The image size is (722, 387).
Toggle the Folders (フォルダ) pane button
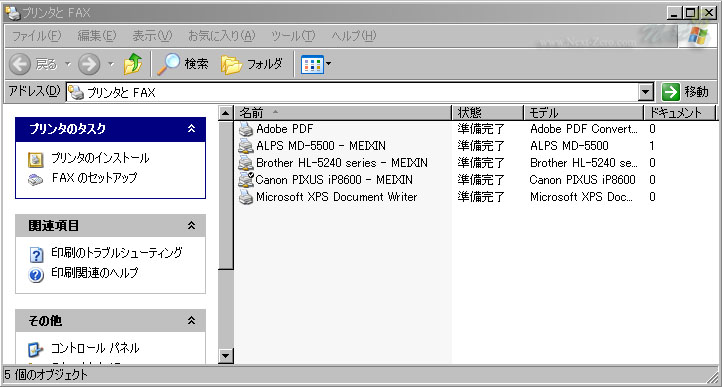click(x=251, y=64)
